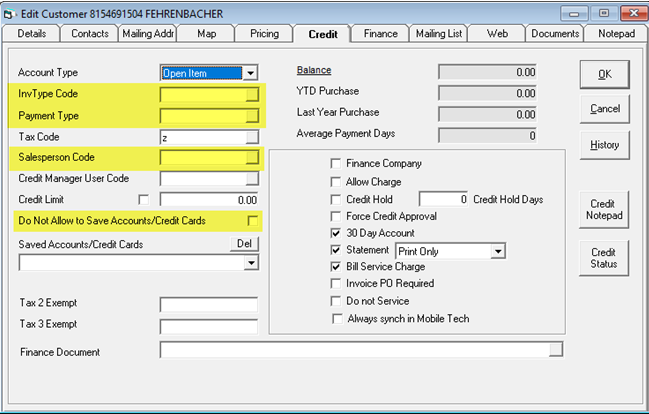649x414 pixels.
Task: Open the Salesperson Code lookup button
Action: pos(252,157)
